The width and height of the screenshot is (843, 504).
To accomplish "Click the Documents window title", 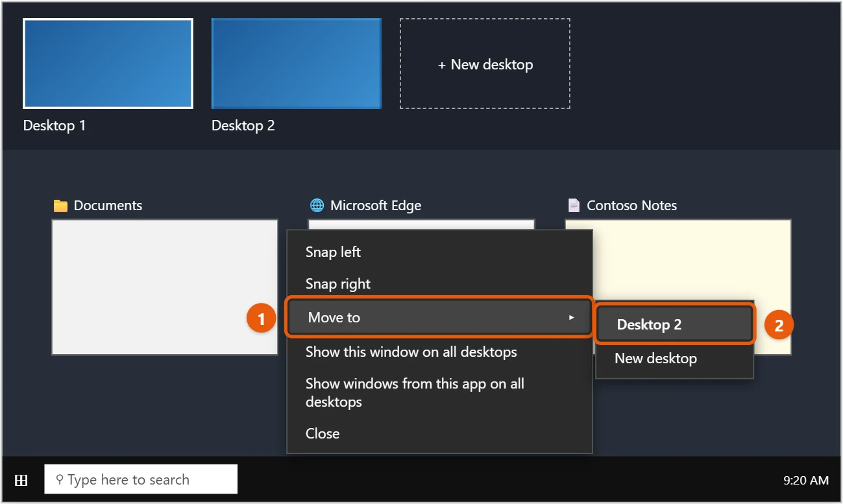I will pyautogui.click(x=108, y=206).
